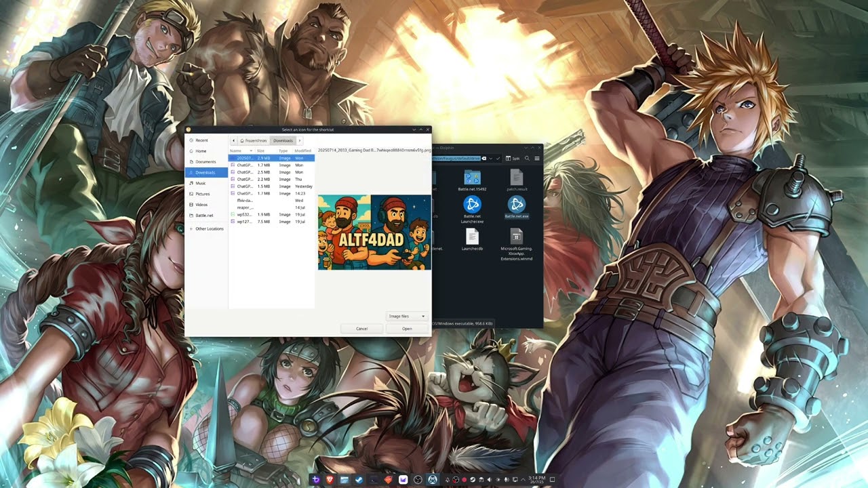Select Microsoft.Gaming.XboxApp.Extensions.winmd file
This screenshot has height=488, width=868.
[x=517, y=245]
